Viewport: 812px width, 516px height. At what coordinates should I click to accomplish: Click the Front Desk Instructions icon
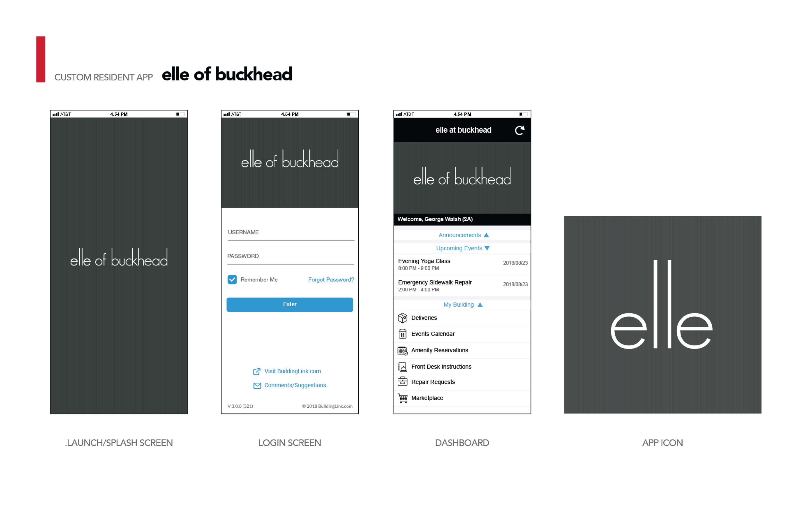point(402,367)
